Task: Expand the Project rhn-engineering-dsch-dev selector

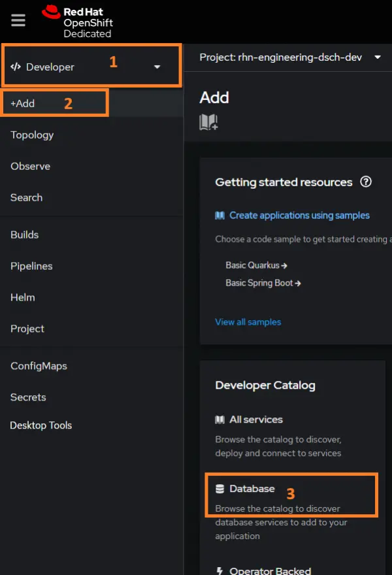Action: click(x=290, y=57)
